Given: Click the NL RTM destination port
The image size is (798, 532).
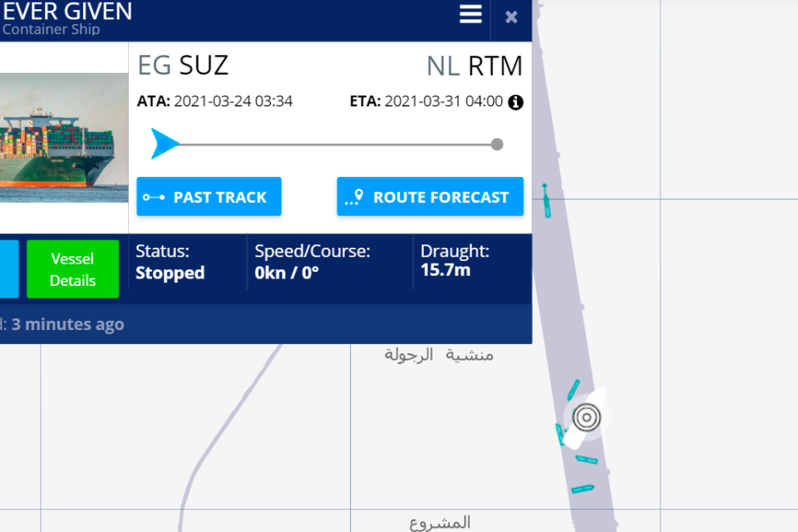Looking at the screenshot, I should point(475,66).
